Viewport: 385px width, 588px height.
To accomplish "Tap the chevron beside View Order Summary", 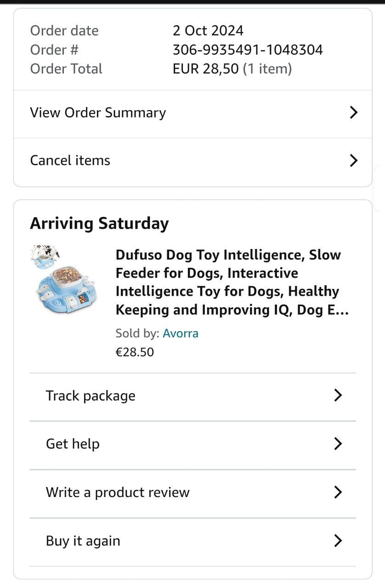I will coord(353,113).
